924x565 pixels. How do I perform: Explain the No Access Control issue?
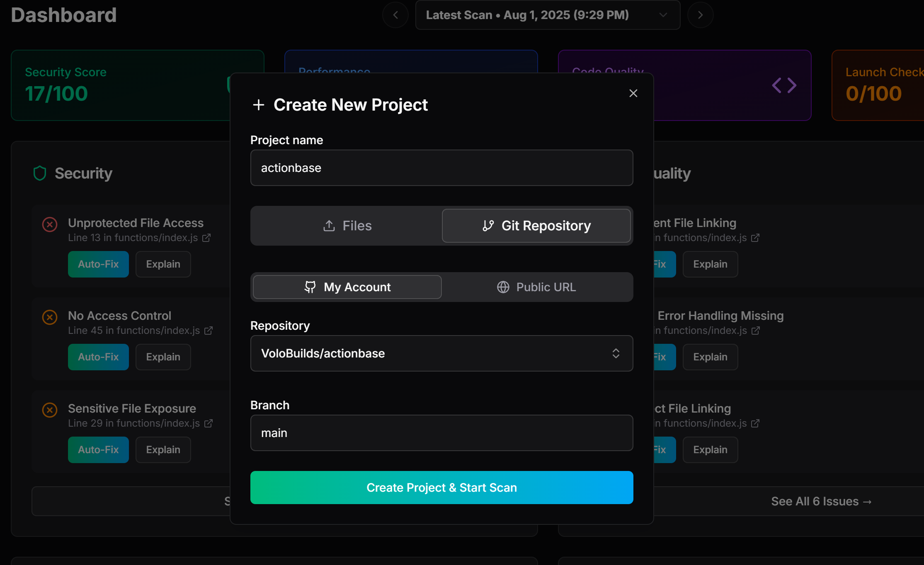click(x=163, y=357)
